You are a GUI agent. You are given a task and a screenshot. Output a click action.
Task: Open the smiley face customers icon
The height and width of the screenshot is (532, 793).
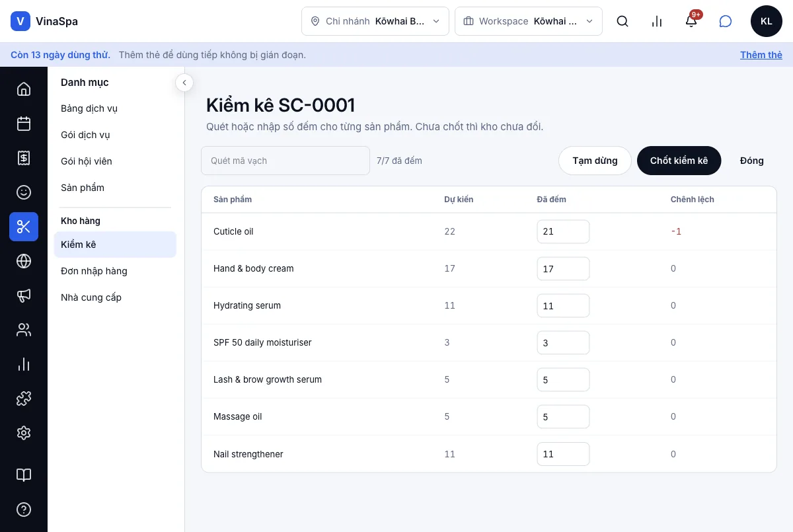tap(24, 192)
